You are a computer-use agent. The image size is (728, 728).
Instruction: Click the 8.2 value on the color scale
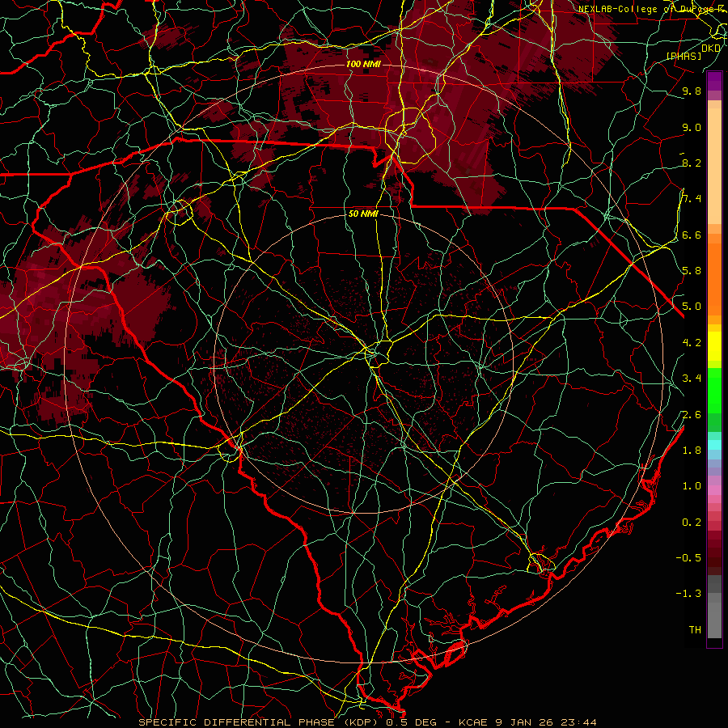click(x=692, y=163)
